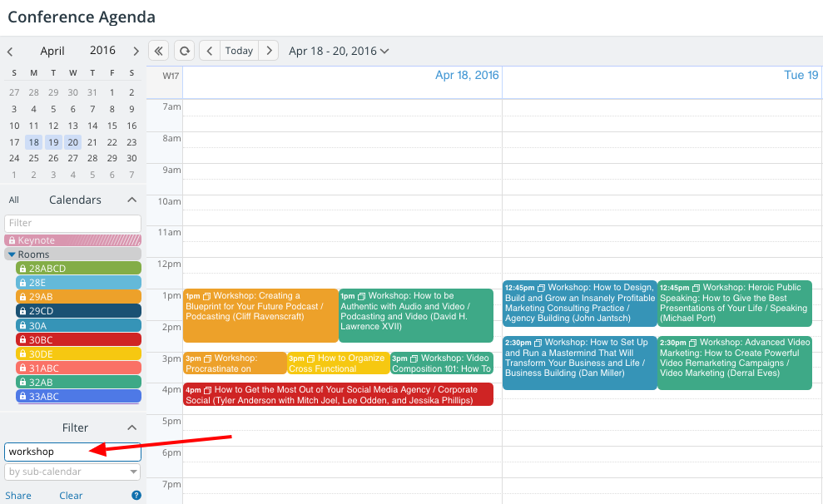The height and width of the screenshot is (504, 823).
Task: Clear the filter
Action: click(x=71, y=496)
